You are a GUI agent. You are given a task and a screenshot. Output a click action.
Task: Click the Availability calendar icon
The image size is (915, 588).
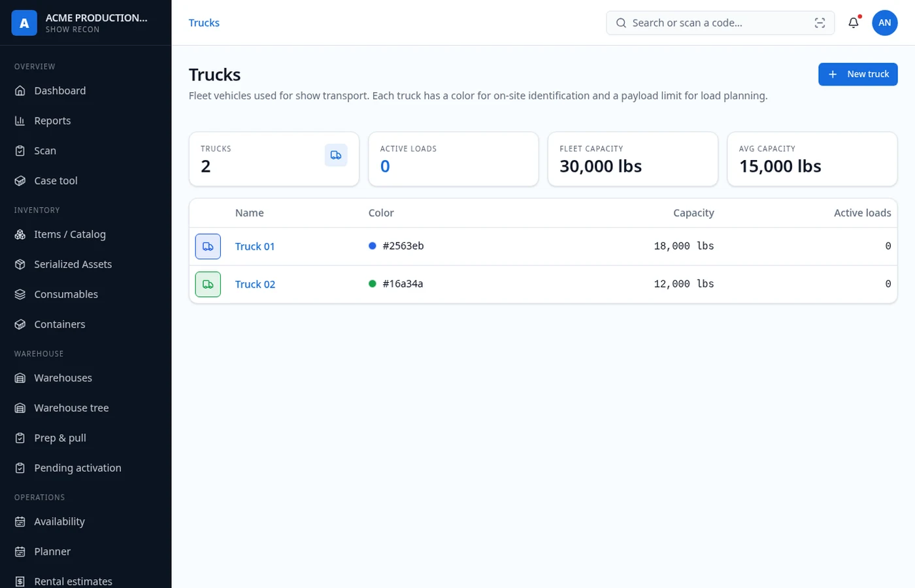(x=20, y=522)
